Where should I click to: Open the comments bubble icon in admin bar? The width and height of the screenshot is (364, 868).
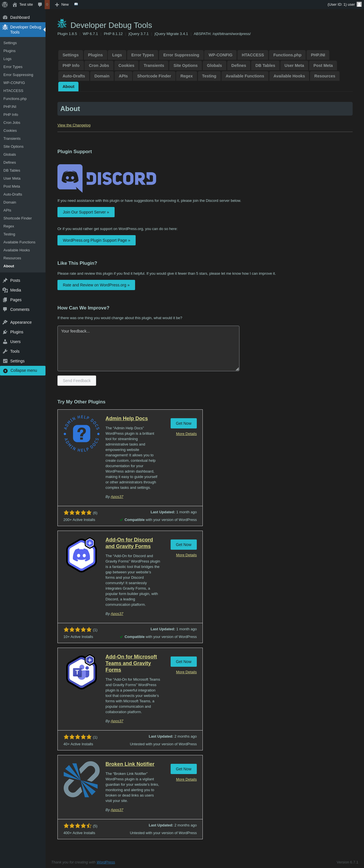click(x=40, y=4)
